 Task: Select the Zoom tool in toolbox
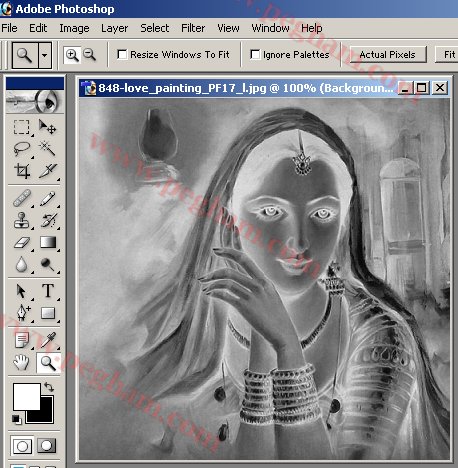point(48,363)
